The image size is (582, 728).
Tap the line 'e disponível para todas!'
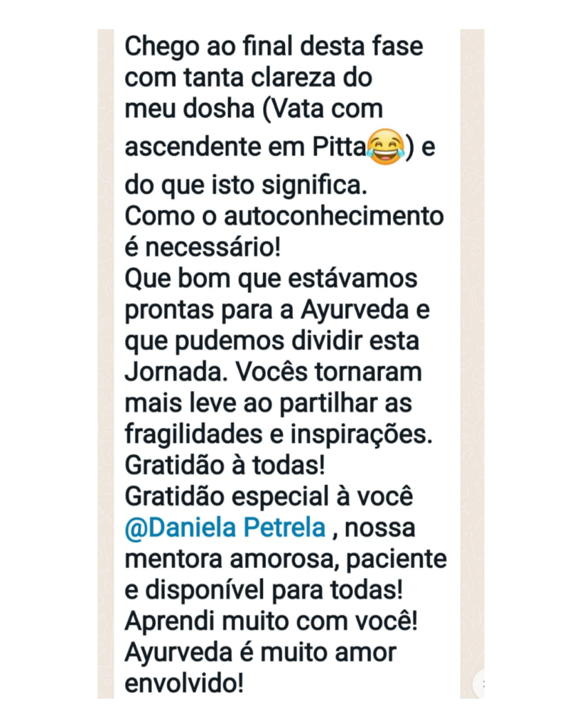click(x=264, y=591)
